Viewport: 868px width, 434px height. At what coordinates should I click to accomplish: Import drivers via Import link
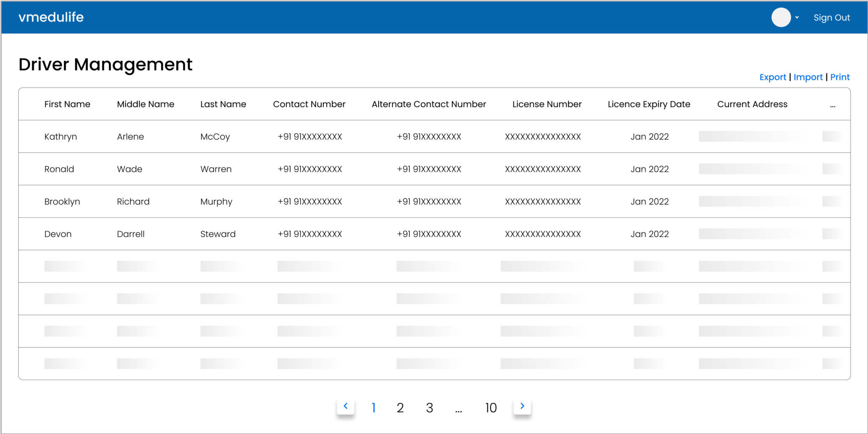pos(808,77)
